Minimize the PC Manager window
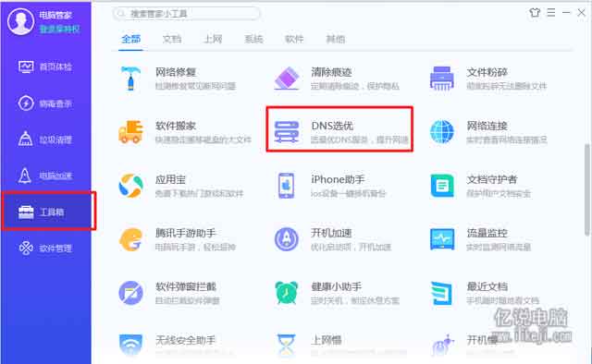 (566, 12)
